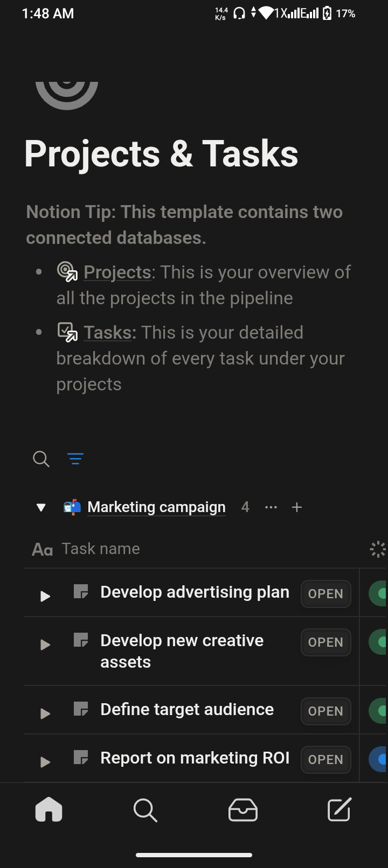Expand the Report on marketing ROI row
The image size is (388, 868).
45,762
